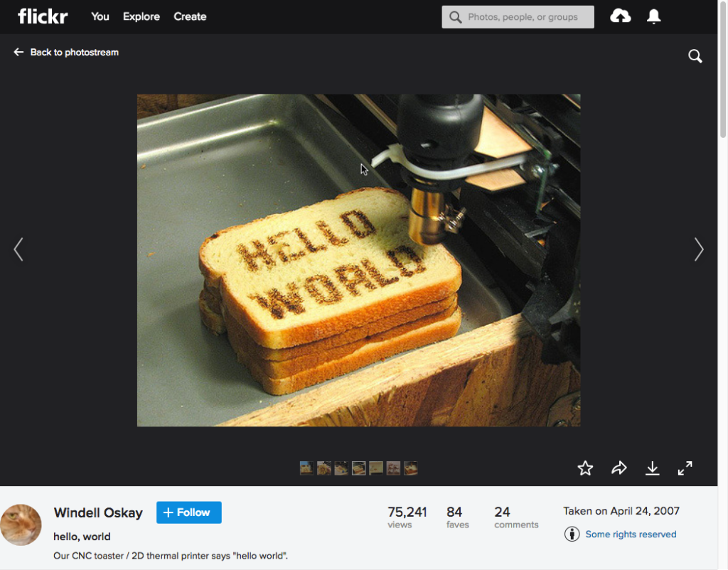
Task: Expand the photo to full screen
Action: click(x=685, y=468)
